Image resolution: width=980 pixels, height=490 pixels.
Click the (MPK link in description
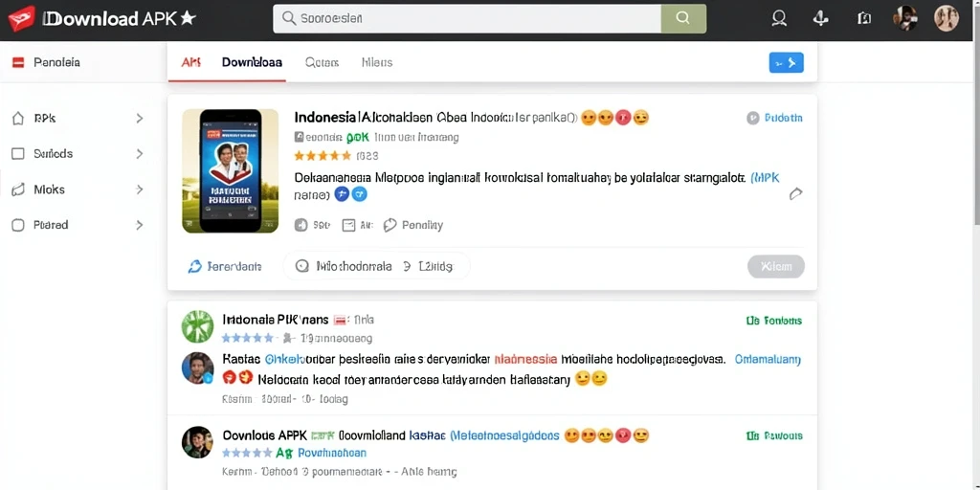coord(765,177)
